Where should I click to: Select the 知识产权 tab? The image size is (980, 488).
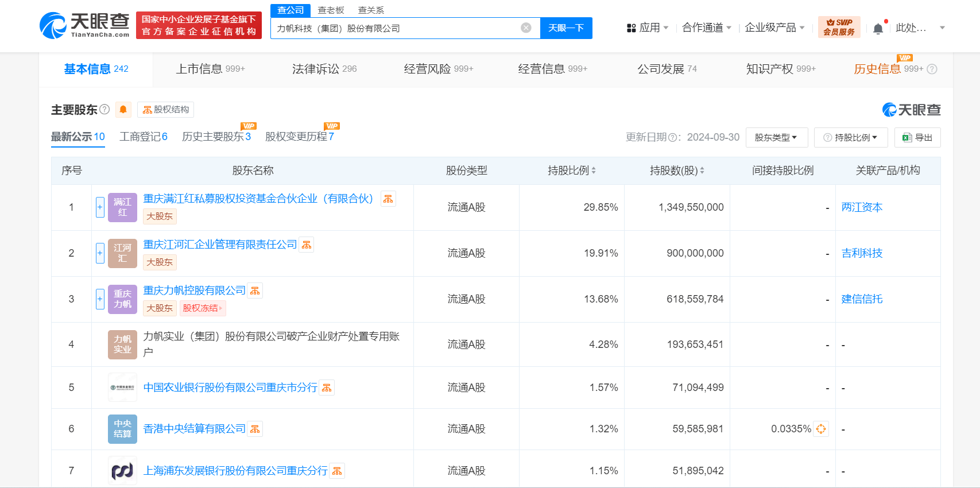coord(781,69)
